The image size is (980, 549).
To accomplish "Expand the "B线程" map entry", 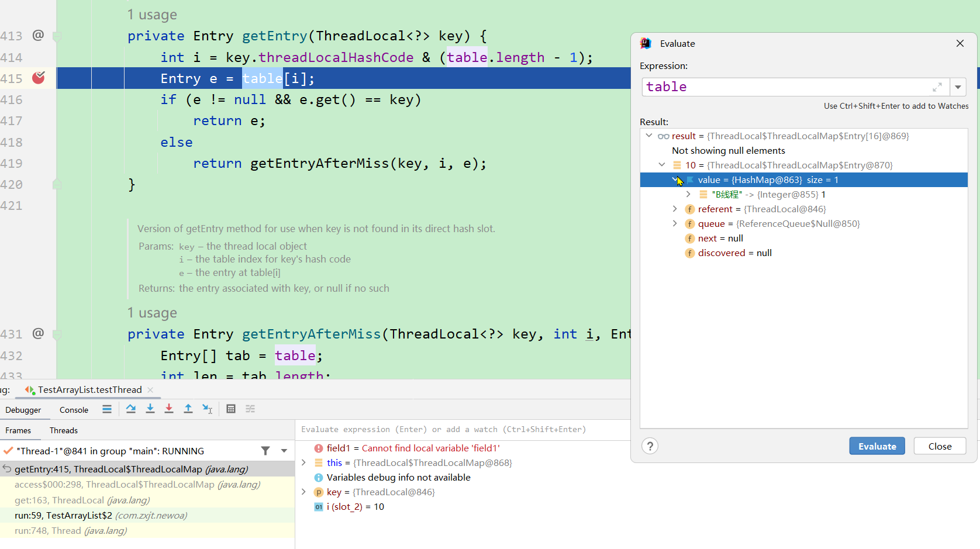I will pyautogui.click(x=688, y=194).
